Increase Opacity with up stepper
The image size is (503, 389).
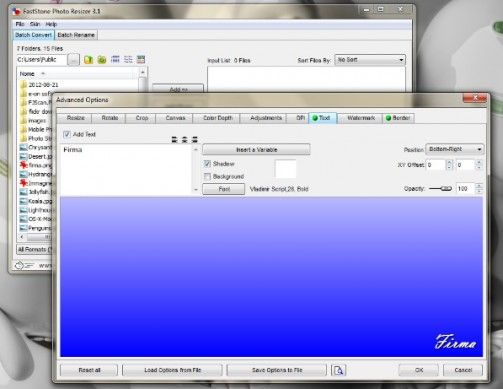(479, 186)
